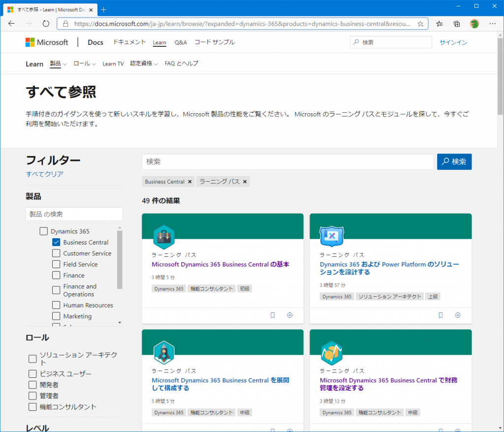Open the ドキュメント menu item
Image resolution: width=504 pixels, height=432 pixels.
[x=129, y=42]
